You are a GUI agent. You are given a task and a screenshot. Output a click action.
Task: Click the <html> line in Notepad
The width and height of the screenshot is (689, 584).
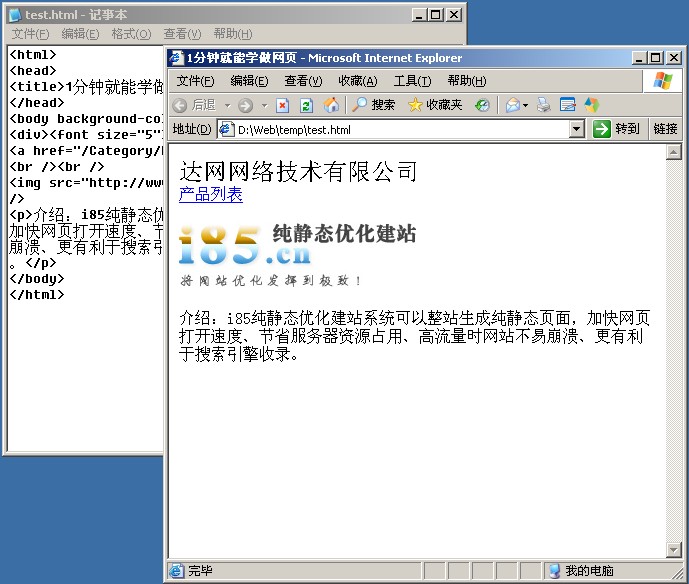coord(33,54)
